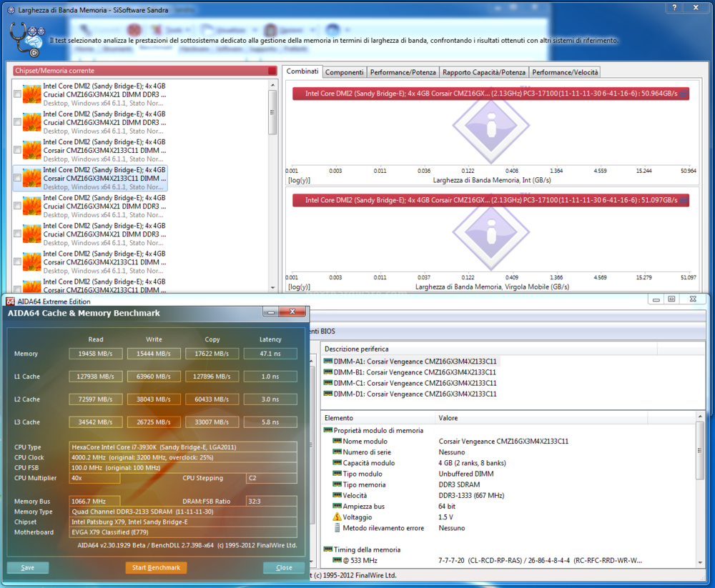Click the DIMM-B1 memory module icon
Screen dimensions: 715x588
coord(328,372)
